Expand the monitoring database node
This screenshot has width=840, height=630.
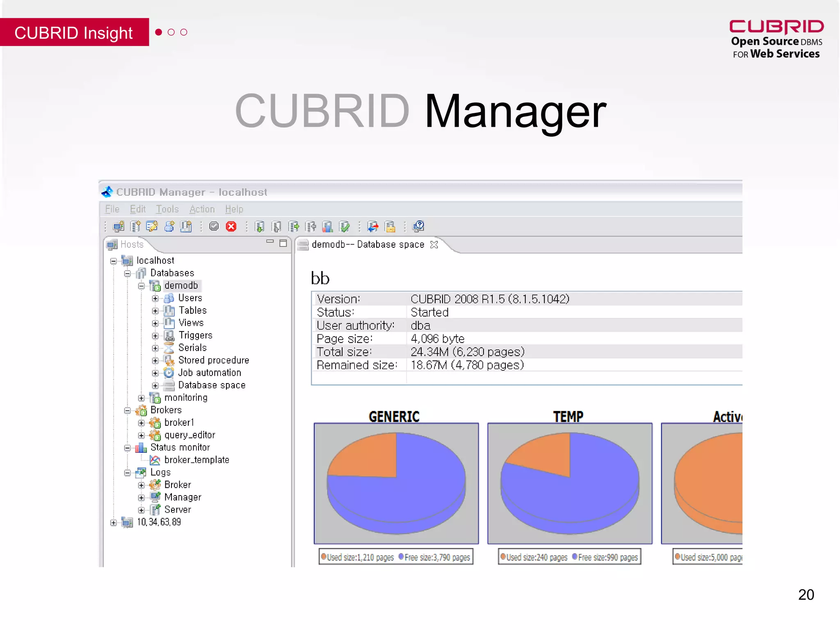(142, 398)
